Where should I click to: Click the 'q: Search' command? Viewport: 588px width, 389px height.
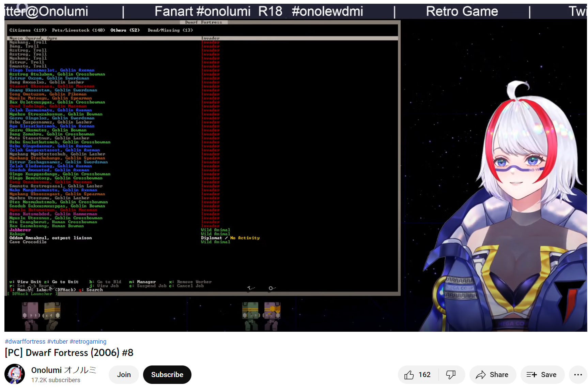tap(91, 290)
